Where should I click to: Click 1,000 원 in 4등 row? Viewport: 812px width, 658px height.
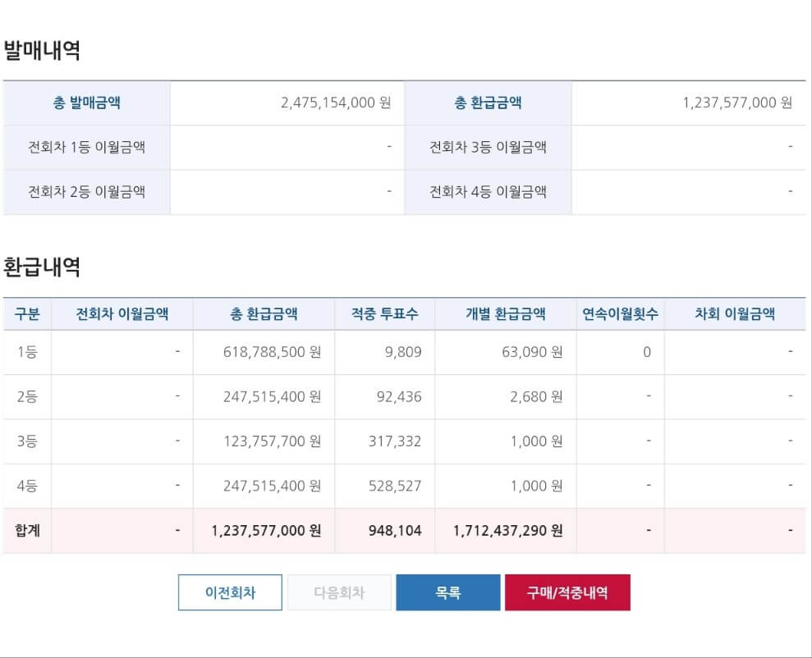[x=536, y=485]
